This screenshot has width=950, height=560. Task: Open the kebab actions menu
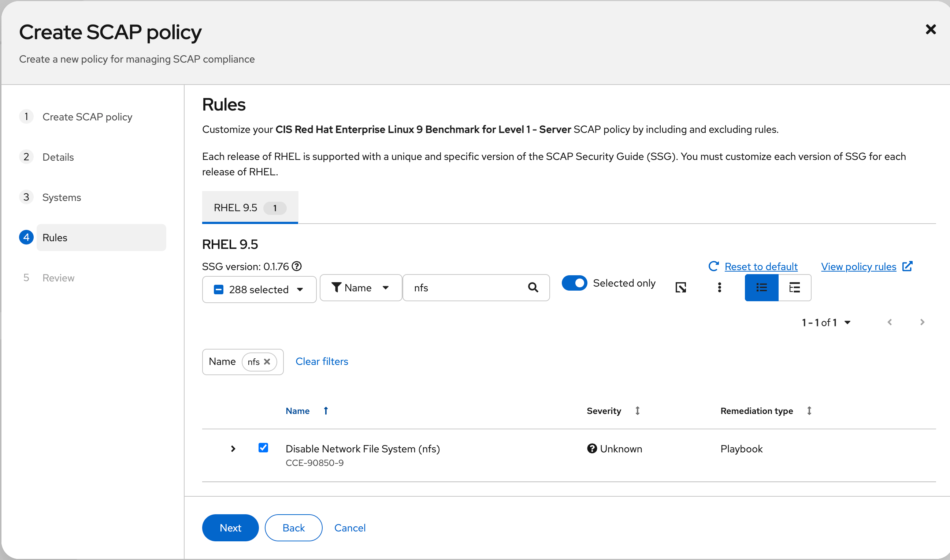[x=719, y=288]
